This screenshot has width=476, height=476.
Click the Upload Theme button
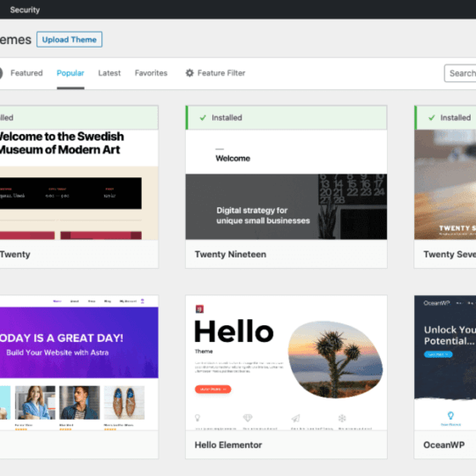(70, 40)
